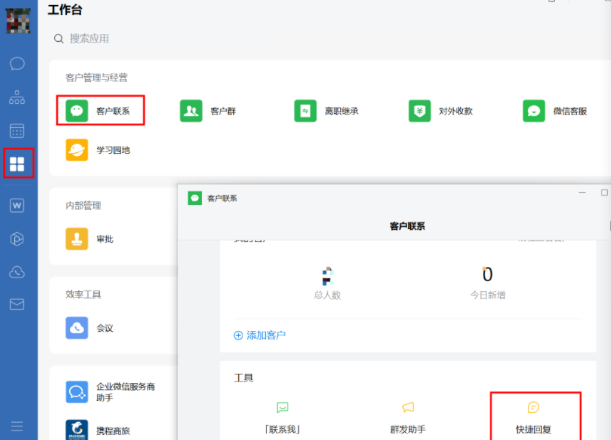Open the 学习园地 app

pos(98,150)
